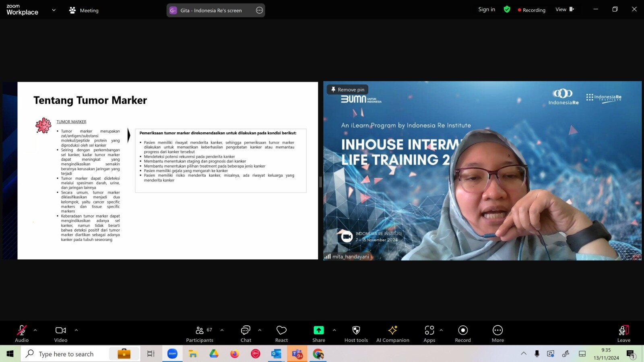Start camera with the Video button

[x=61, y=334]
